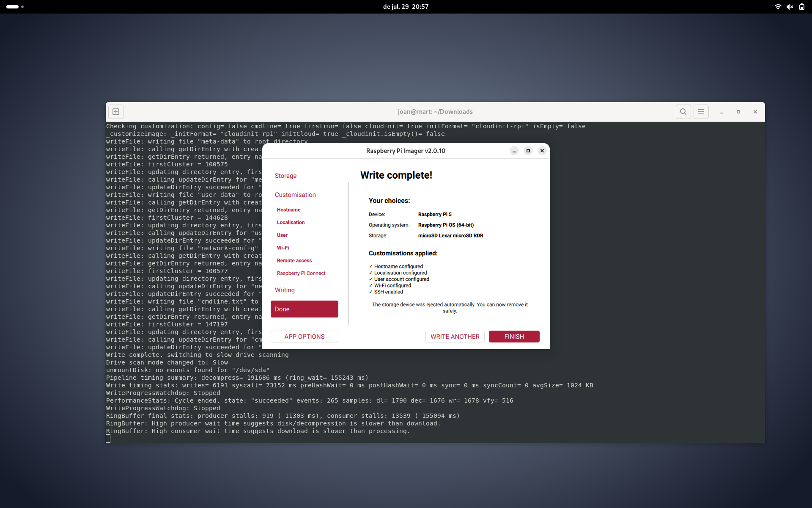Click the battery status icon
The image size is (812, 508).
coord(801,7)
